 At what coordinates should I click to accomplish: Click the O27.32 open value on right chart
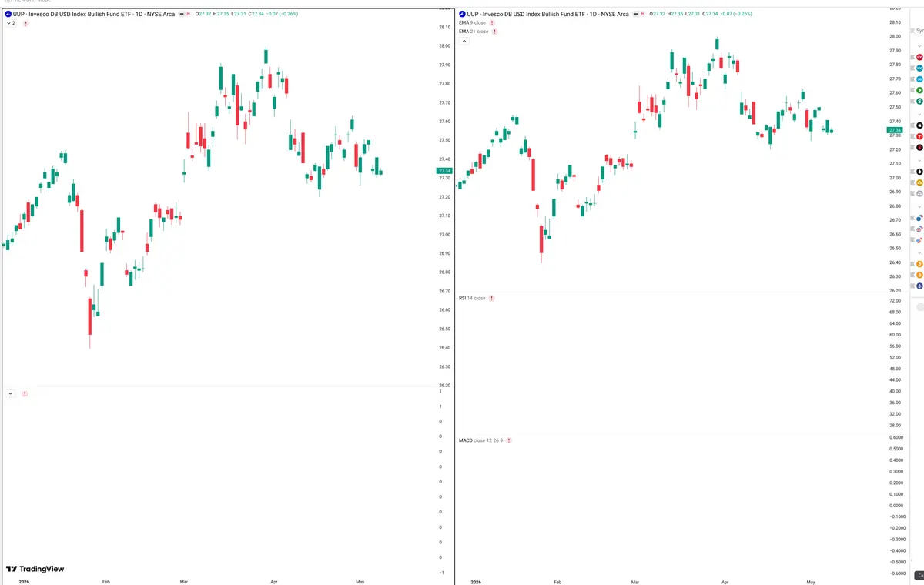[658, 14]
